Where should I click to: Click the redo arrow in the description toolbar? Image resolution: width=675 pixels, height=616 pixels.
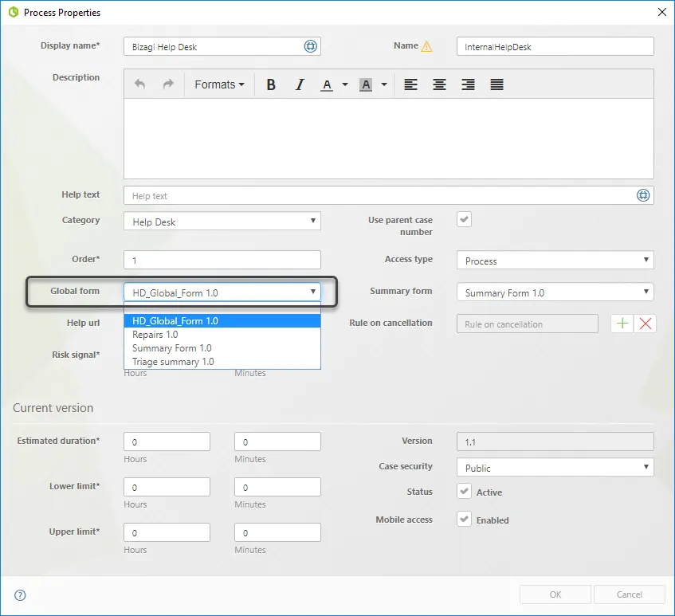tap(168, 84)
